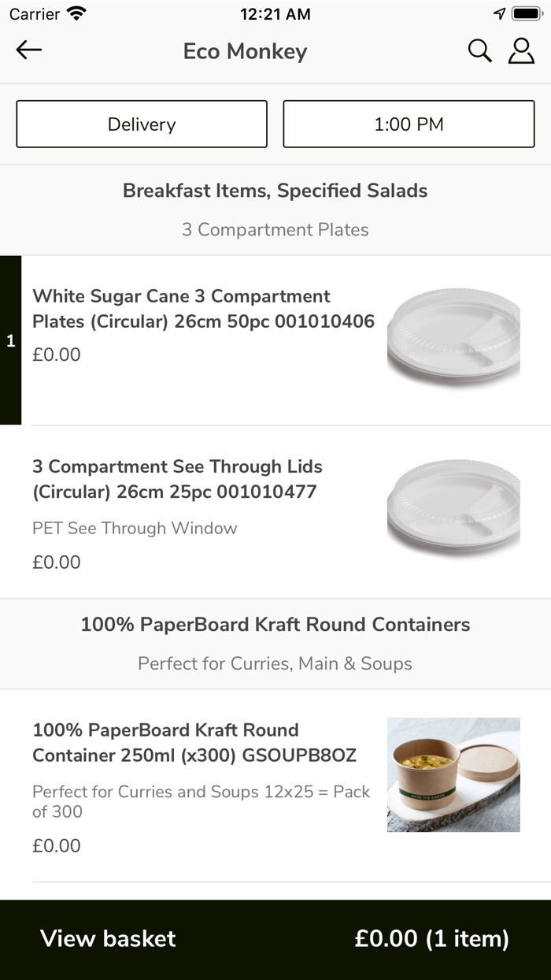551x980 pixels.
Task: Tap the £0.00 (1 item) basket total
Action: point(431,938)
